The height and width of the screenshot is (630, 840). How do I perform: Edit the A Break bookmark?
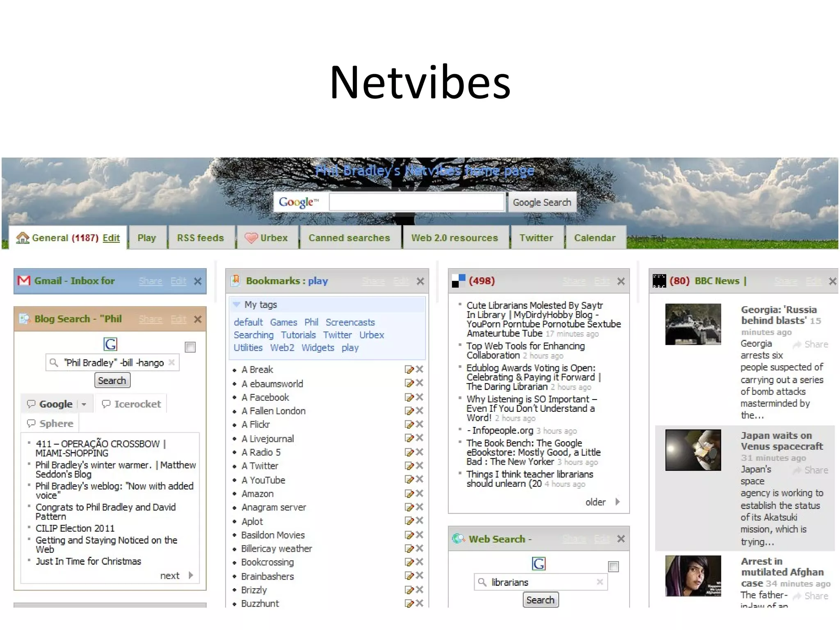click(409, 370)
